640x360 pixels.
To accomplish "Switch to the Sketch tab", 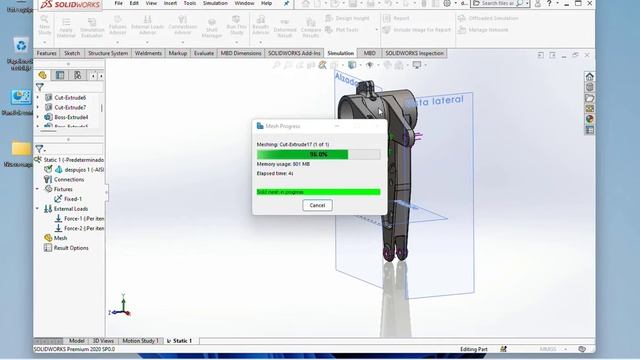I will click(x=72, y=53).
